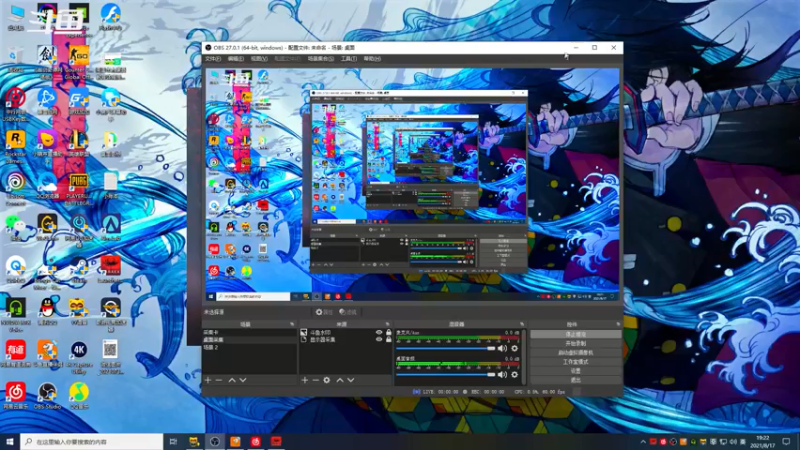The image size is (800, 450).
Task: Mute the 麦克风/Aux speaker icon
Action: tap(503, 348)
